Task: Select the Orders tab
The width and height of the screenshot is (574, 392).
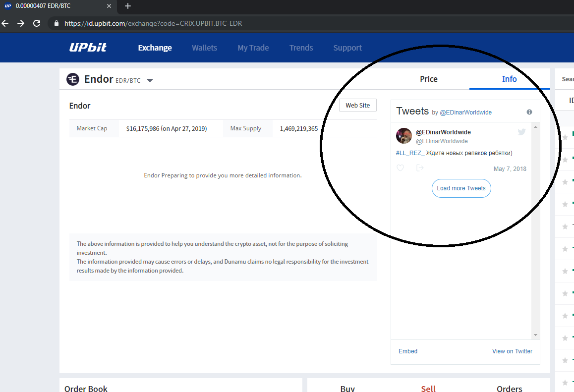Action: [x=509, y=389]
